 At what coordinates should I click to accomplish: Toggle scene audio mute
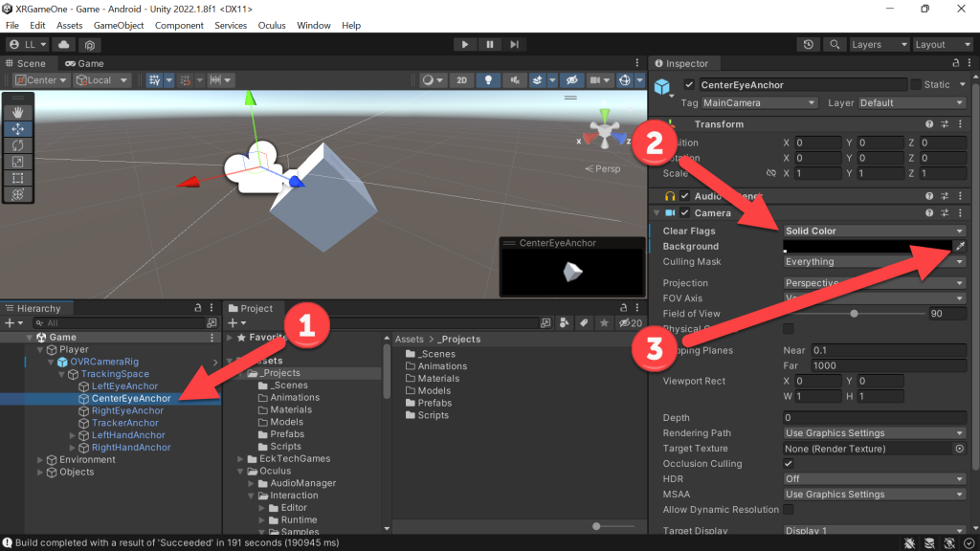(514, 80)
